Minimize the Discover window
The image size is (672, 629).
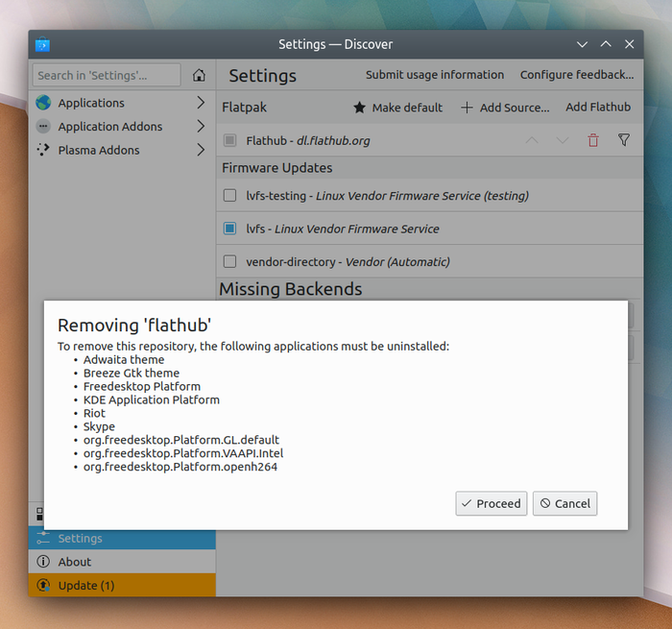click(582, 44)
